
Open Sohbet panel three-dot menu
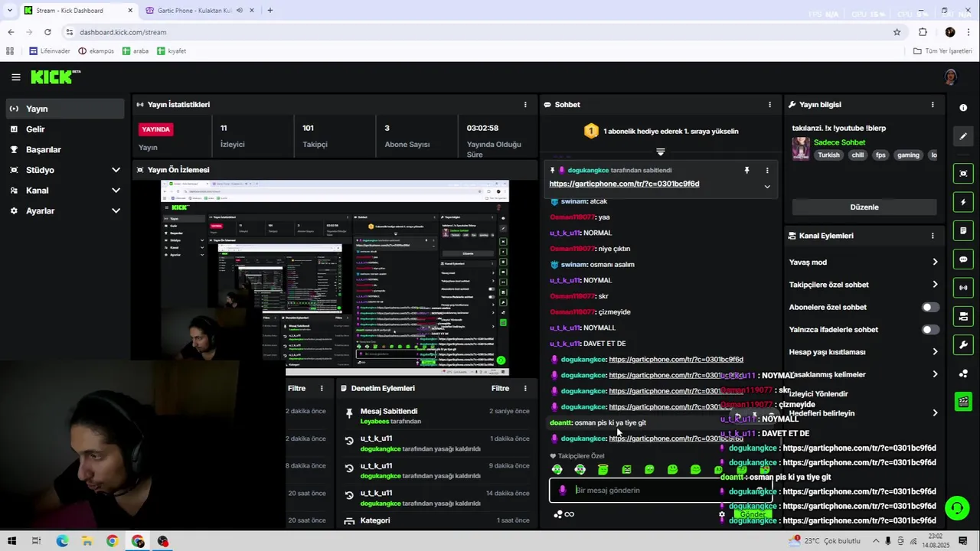(x=769, y=105)
